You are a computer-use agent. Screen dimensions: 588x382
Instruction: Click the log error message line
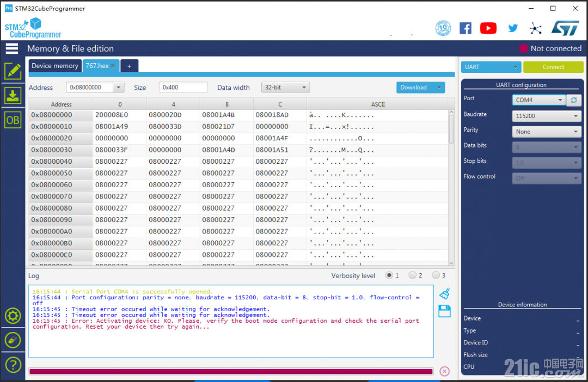click(x=226, y=324)
